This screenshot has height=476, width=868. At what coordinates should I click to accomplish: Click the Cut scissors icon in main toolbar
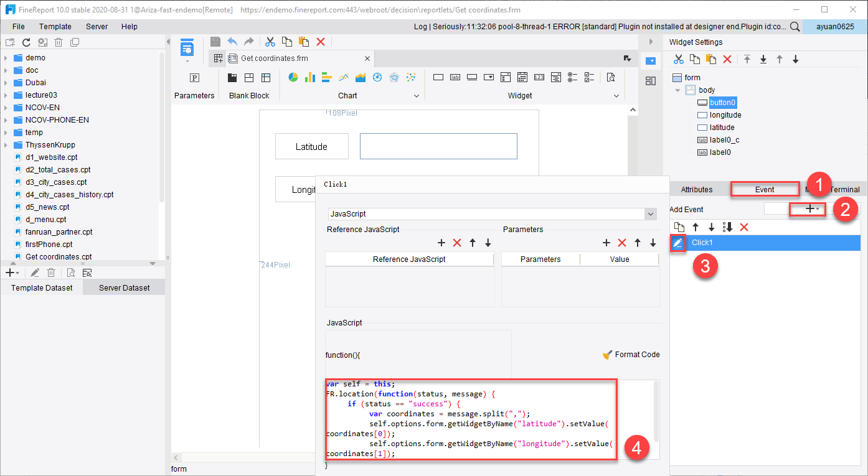pyautogui.click(x=270, y=42)
